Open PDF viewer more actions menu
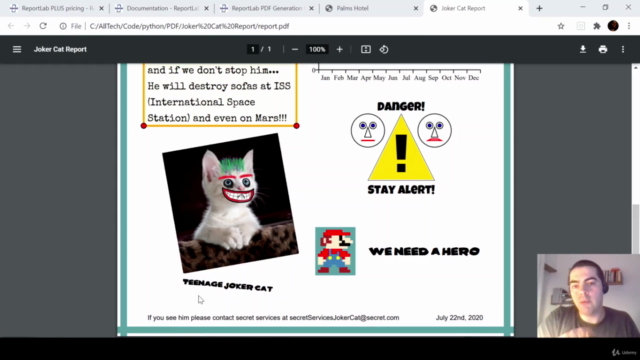 pyautogui.click(x=623, y=49)
